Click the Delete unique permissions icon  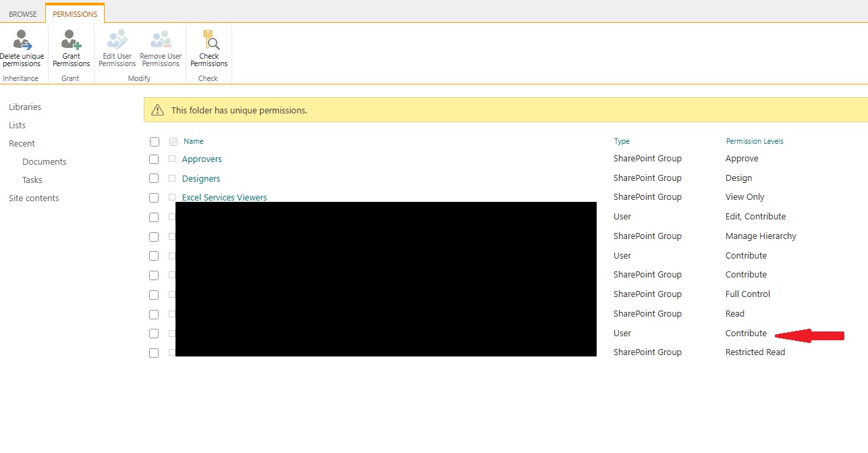[22, 40]
